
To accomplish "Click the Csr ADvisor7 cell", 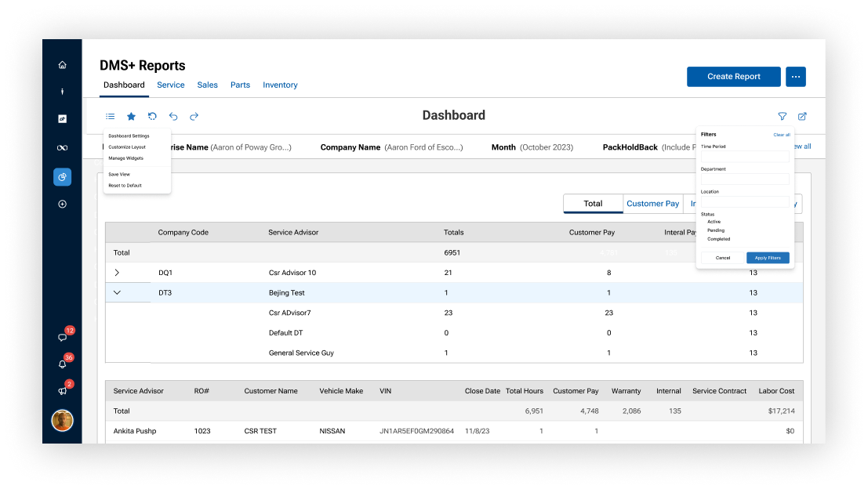I will click(x=289, y=313).
